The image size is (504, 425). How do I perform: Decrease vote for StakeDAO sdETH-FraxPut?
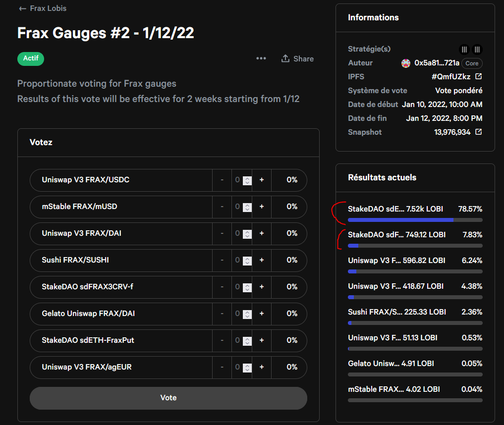pyautogui.click(x=222, y=340)
